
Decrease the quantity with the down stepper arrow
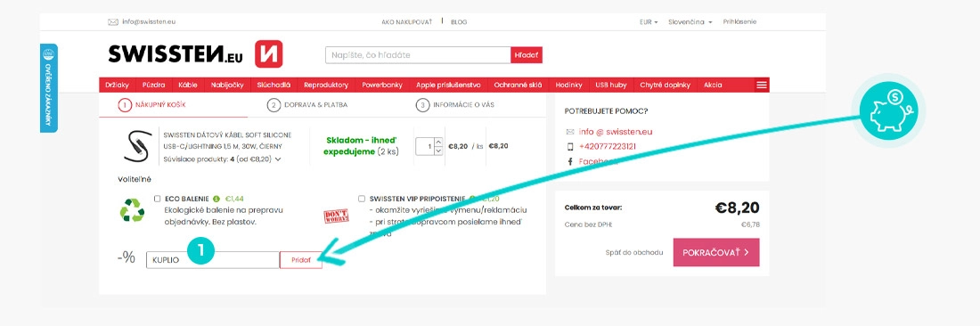coord(438,151)
